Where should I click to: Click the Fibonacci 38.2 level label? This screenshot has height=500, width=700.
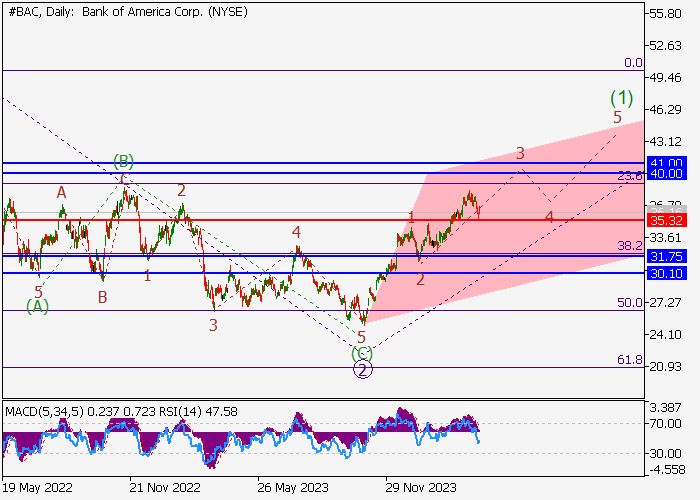[630, 245]
